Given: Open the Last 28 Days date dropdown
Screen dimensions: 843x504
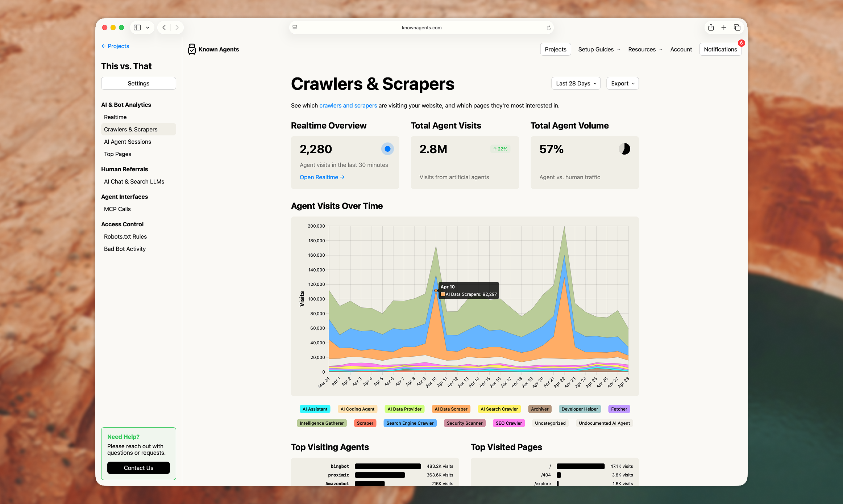Looking at the screenshot, I should pos(576,83).
